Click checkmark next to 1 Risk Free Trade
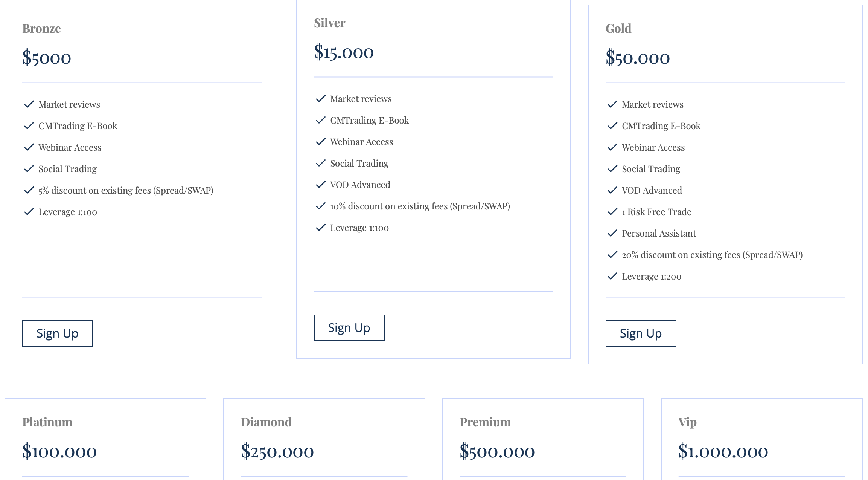Image resolution: width=868 pixels, height=480 pixels. tap(612, 212)
